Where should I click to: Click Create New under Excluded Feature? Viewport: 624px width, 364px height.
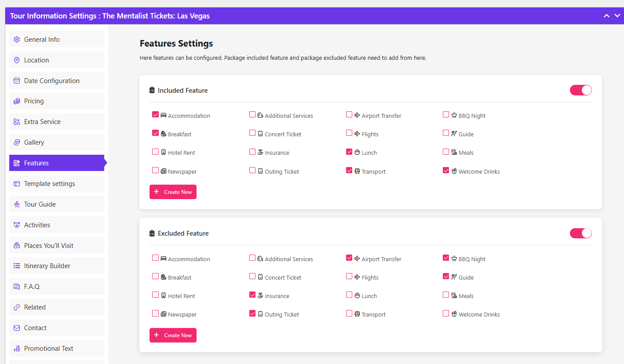click(x=173, y=335)
